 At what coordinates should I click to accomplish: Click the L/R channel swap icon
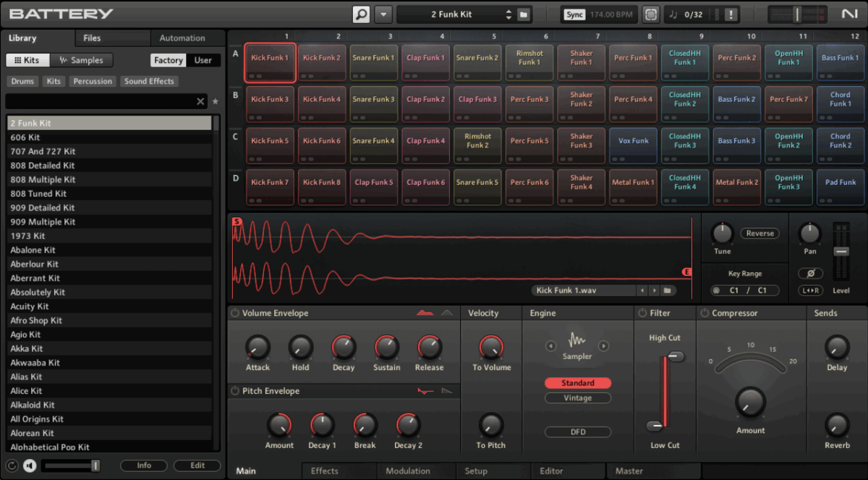pyautogui.click(x=810, y=290)
